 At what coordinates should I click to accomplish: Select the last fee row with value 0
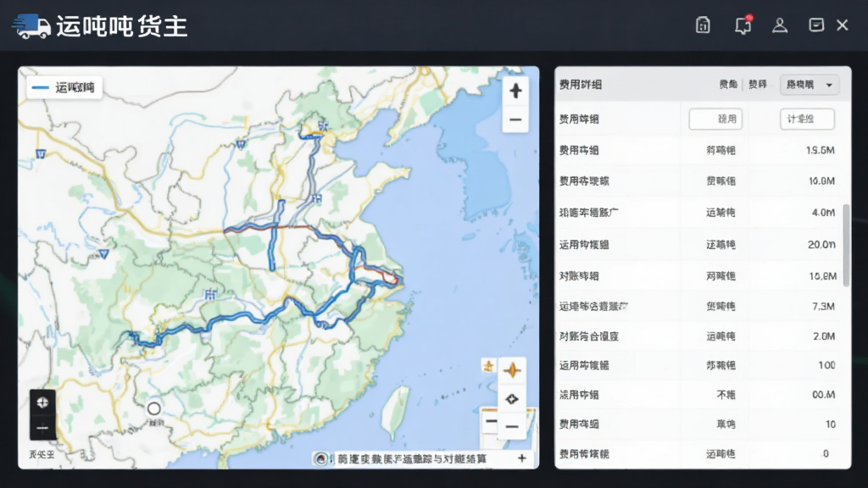coord(699,454)
